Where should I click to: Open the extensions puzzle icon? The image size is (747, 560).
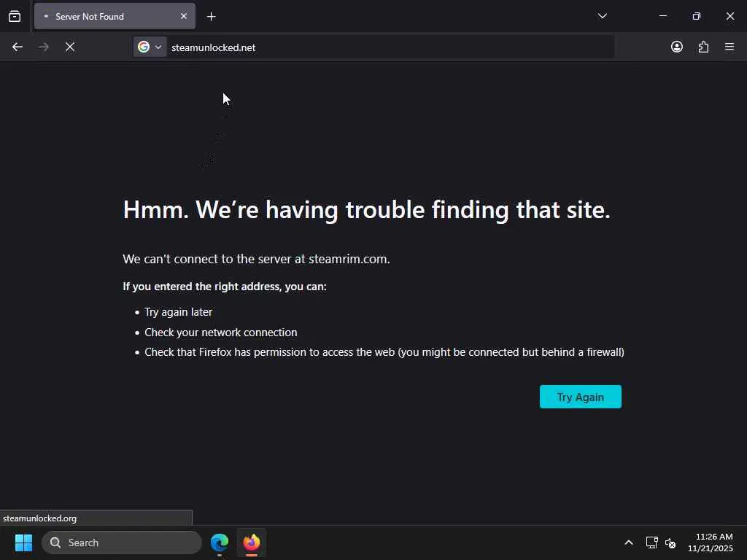click(703, 47)
